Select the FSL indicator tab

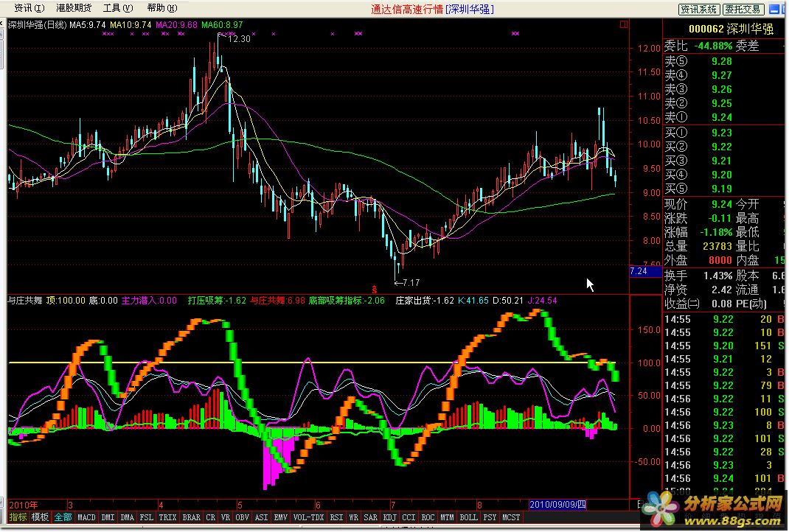click(x=147, y=517)
